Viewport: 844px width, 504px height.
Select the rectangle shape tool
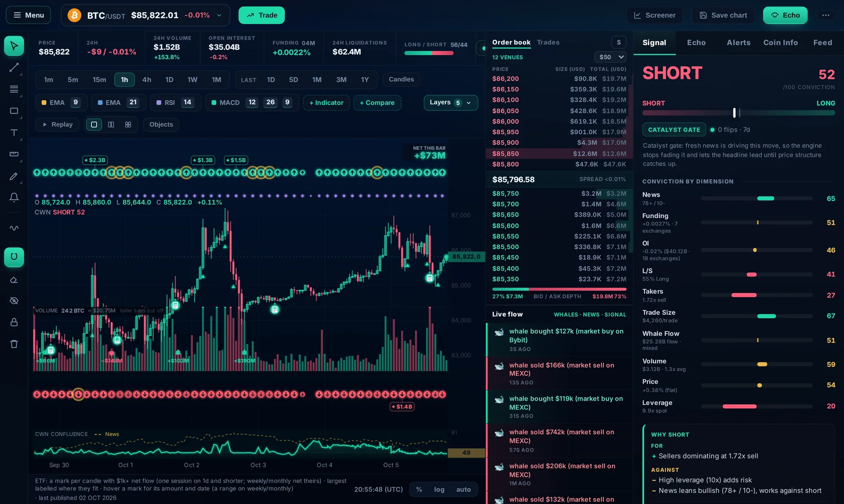point(14,111)
